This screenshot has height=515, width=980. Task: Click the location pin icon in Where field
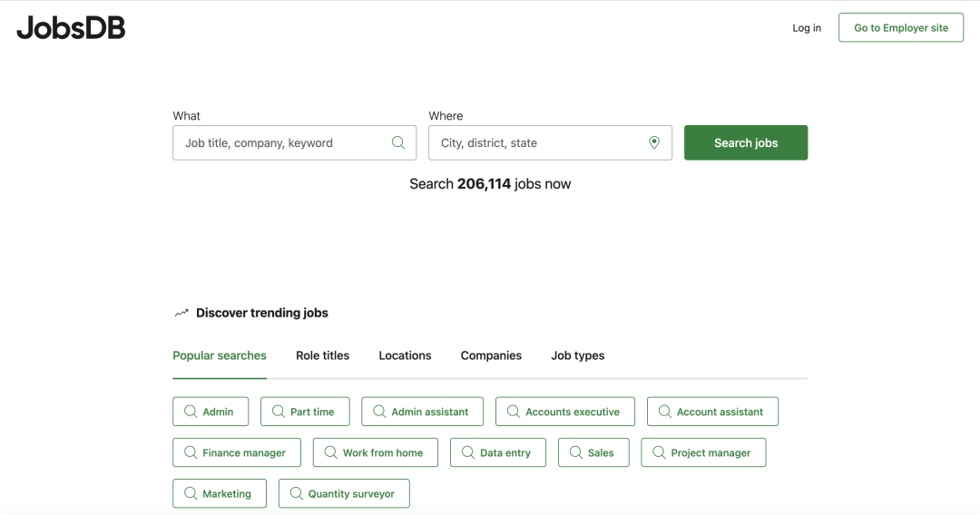[x=654, y=142]
